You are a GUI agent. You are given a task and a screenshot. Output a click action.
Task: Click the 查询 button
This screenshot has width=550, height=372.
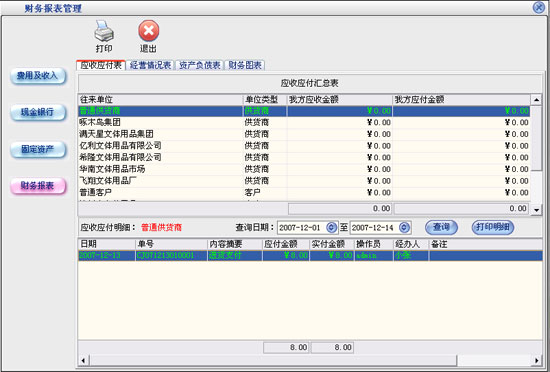pyautogui.click(x=441, y=227)
